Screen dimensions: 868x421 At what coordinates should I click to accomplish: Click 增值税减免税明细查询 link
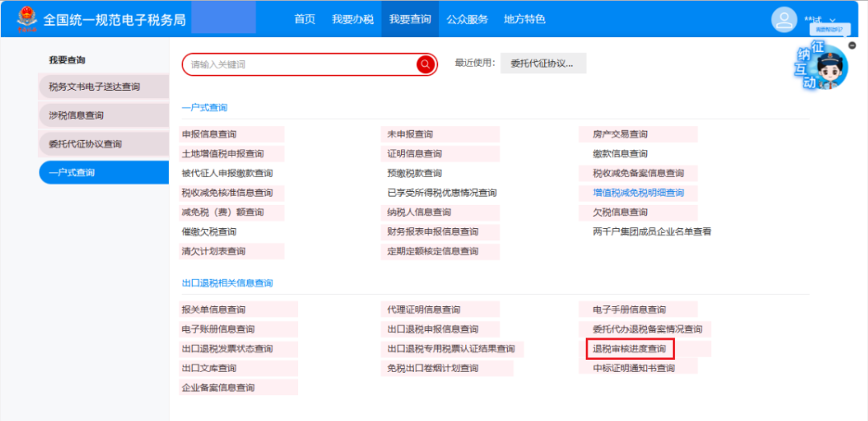(x=638, y=193)
